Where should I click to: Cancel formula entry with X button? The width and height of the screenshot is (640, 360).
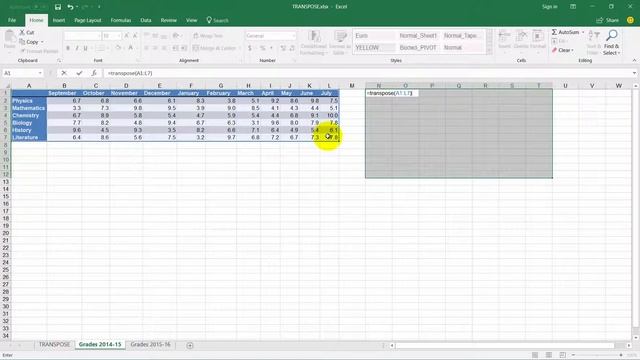(x=64, y=73)
